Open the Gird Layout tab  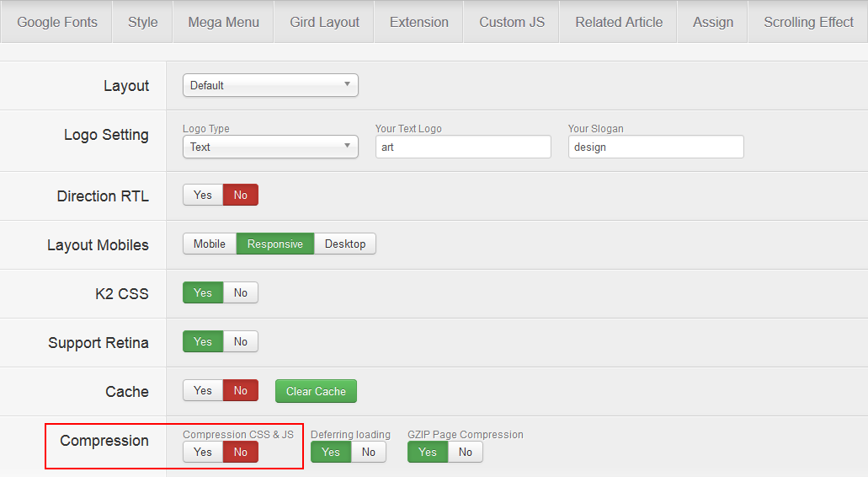(x=324, y=22)
